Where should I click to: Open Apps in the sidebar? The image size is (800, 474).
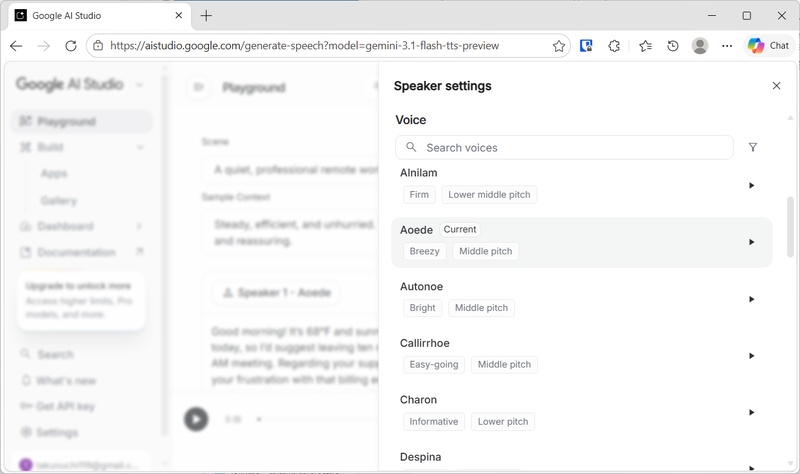[x=54, y=173]
